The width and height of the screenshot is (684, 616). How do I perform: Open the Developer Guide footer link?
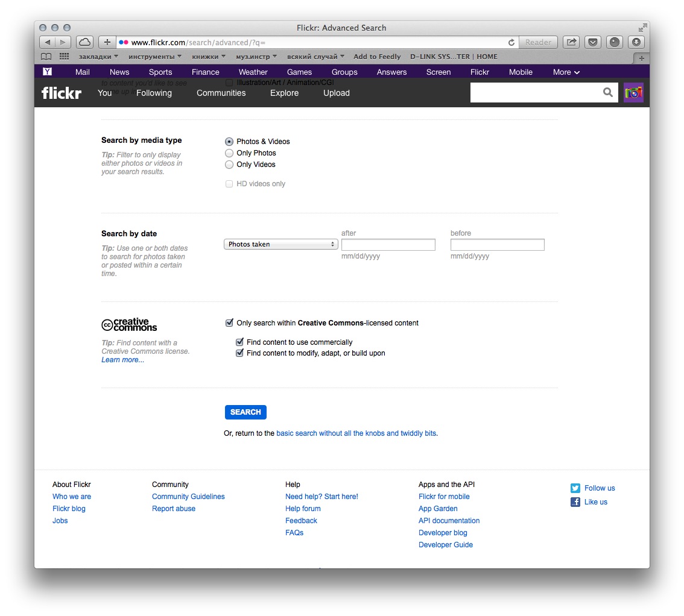(445, 545)
